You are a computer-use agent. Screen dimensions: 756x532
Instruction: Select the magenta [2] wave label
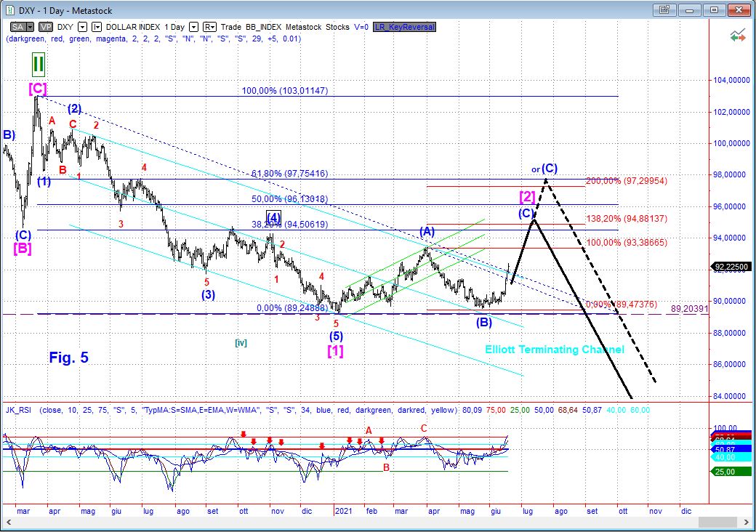(527, 196)
